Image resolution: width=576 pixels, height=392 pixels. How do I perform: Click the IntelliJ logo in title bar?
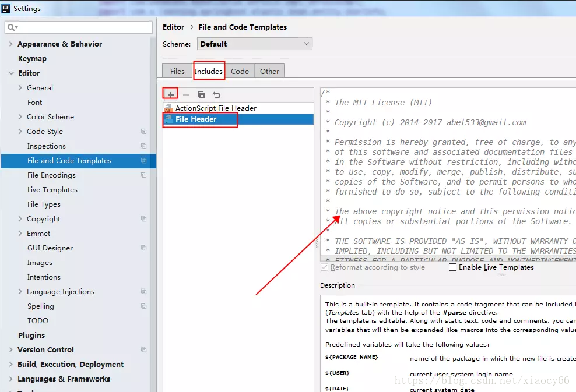click(6, 8)
